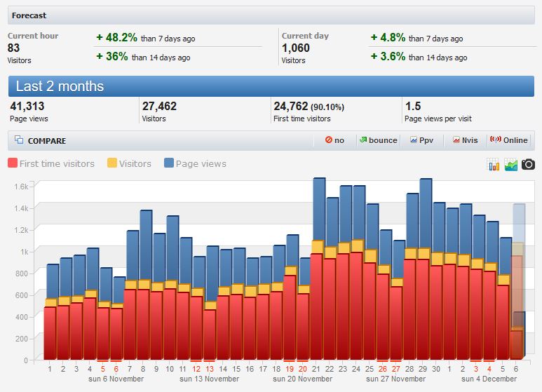
Task: Enable the bounce overlay
Action: coord(378,140)
